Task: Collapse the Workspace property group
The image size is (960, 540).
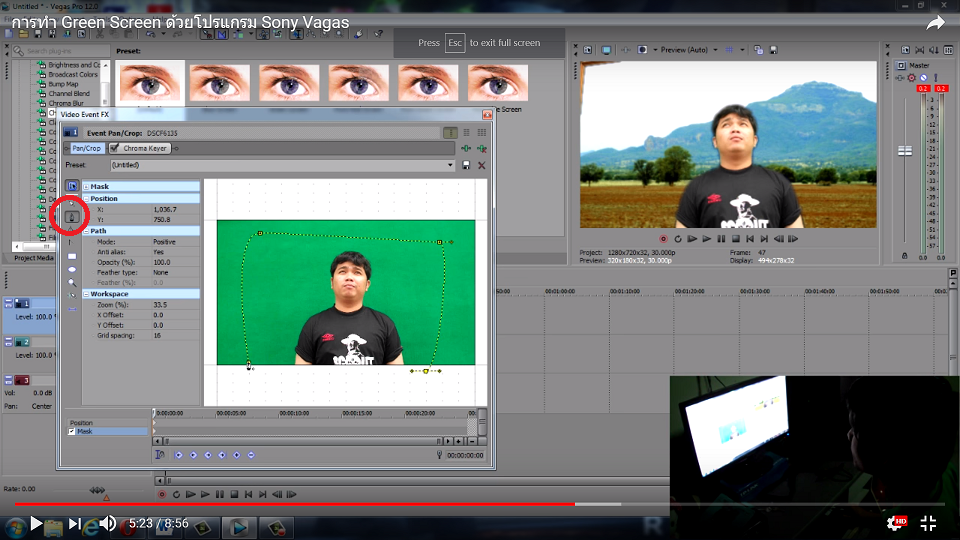Action: click(86, 294)
